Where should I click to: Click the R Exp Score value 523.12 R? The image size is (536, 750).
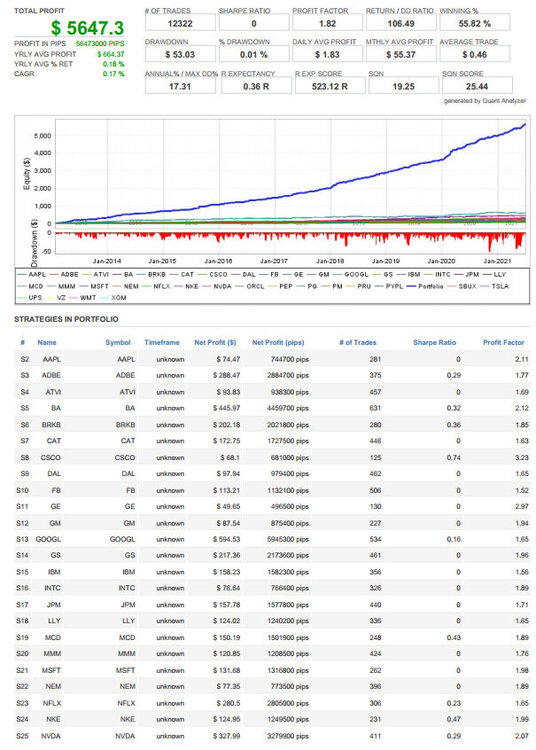[x=330, y=87]
